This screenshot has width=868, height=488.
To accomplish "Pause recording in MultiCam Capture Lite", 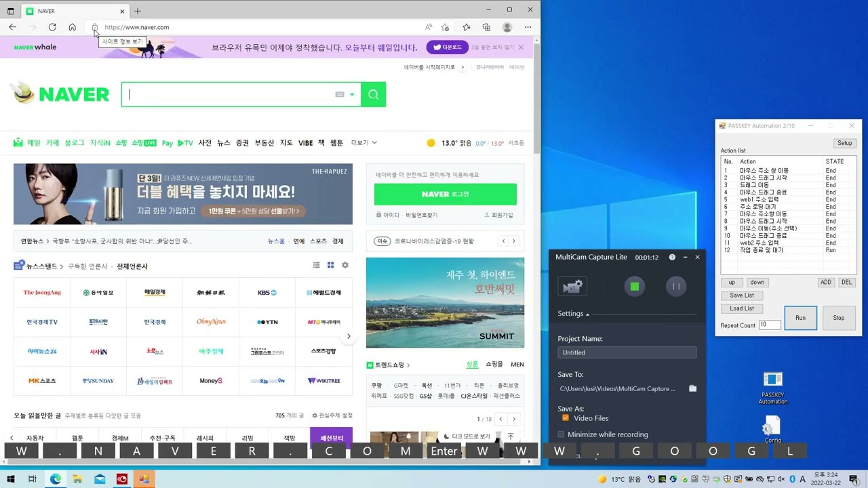I will pos(675,287).
